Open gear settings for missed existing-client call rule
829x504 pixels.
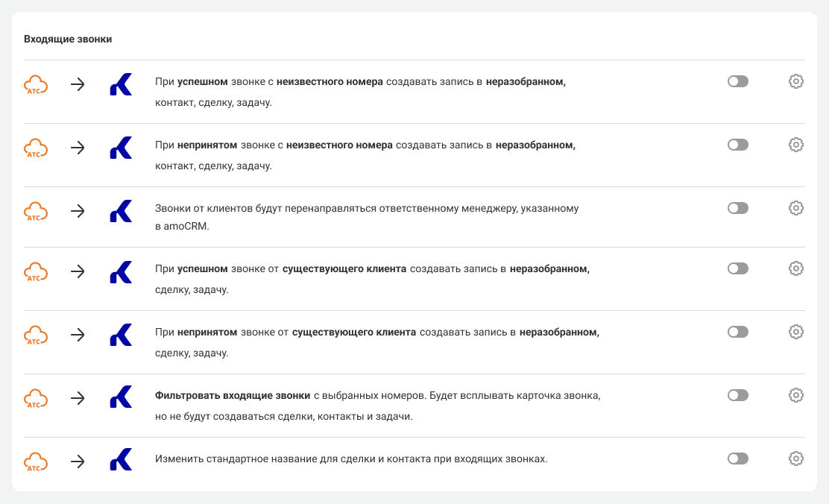pos(795,332)
